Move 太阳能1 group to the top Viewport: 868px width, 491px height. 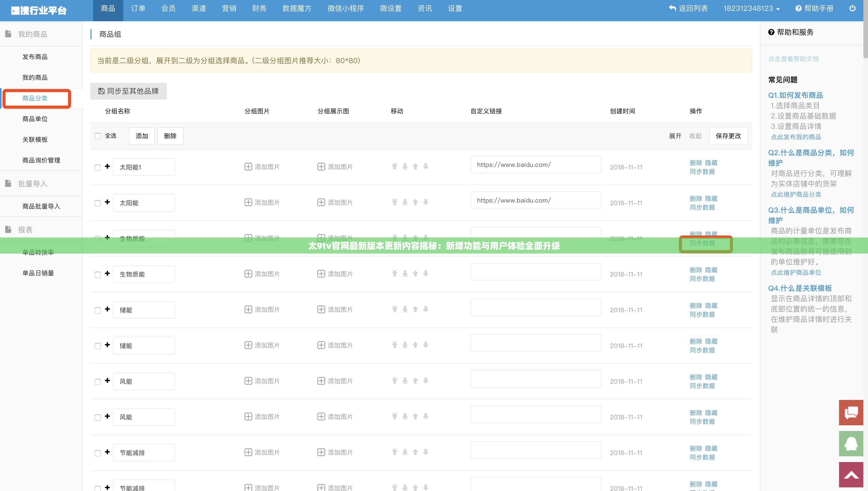click(x=394, y=166)
